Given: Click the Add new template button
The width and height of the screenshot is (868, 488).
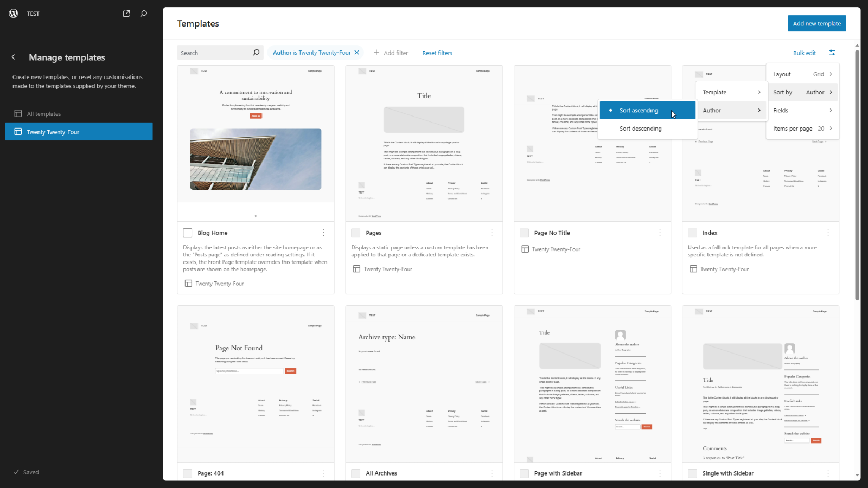Looking at the screenshot, I should coord(816,23).
